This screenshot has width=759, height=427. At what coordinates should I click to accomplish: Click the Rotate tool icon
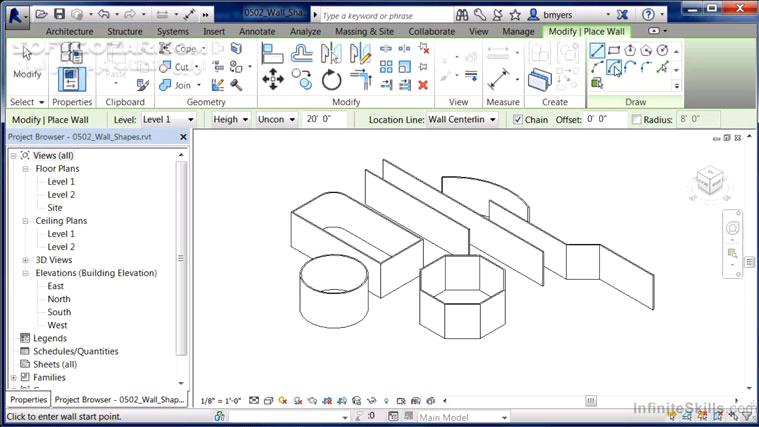point(332,79)
